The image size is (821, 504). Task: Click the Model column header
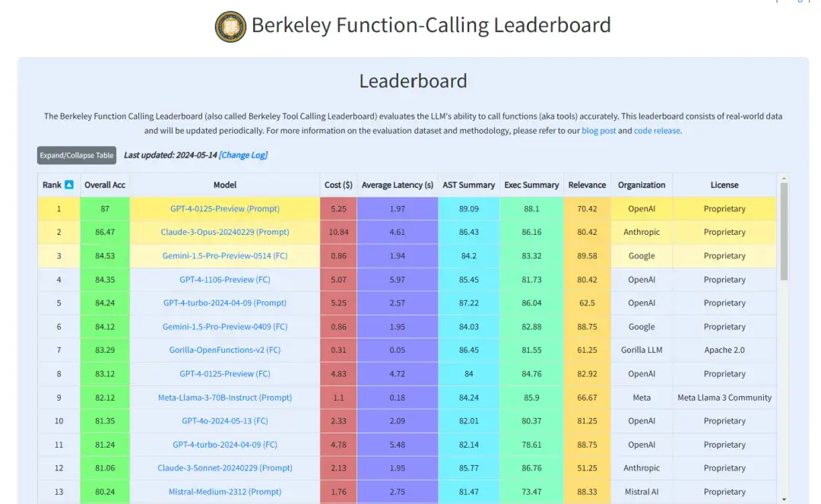pos(225,185)
